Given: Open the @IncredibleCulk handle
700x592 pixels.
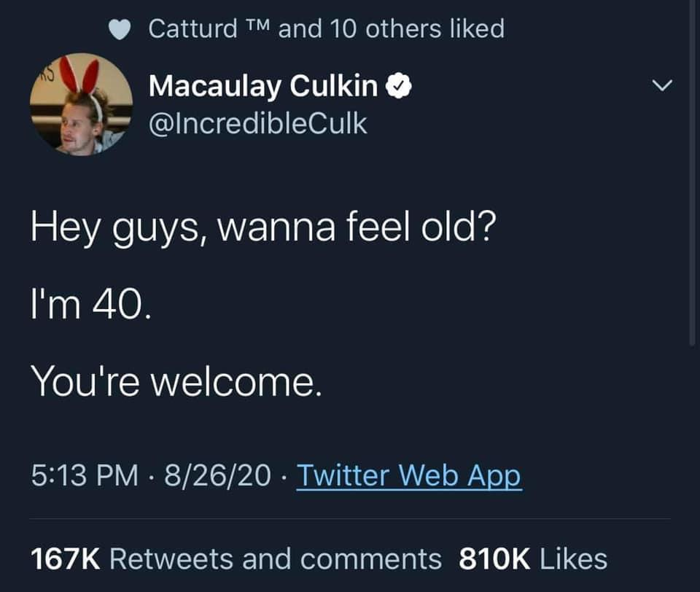Looking at the screenshot, I should point(257,124).
